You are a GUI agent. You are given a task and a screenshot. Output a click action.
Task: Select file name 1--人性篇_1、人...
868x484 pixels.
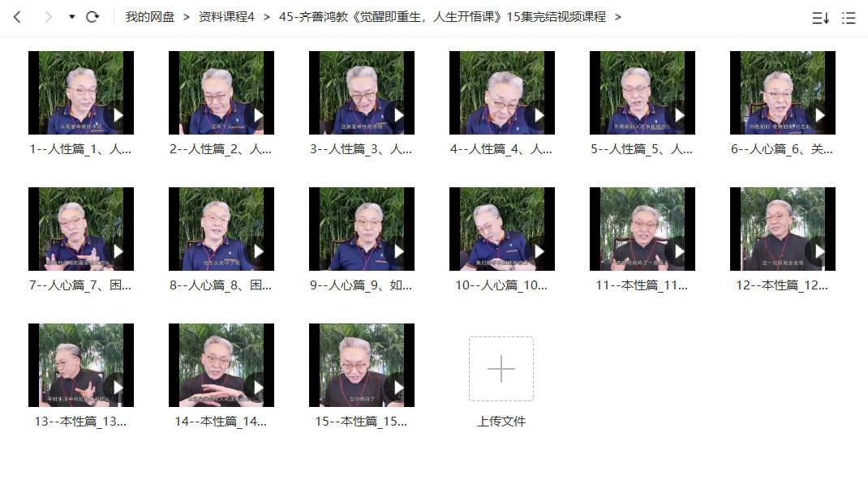point(80,149)
